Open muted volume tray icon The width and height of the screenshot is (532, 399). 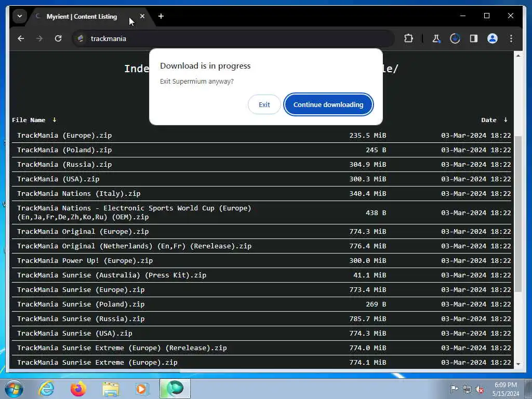click(x=480, y=389)
